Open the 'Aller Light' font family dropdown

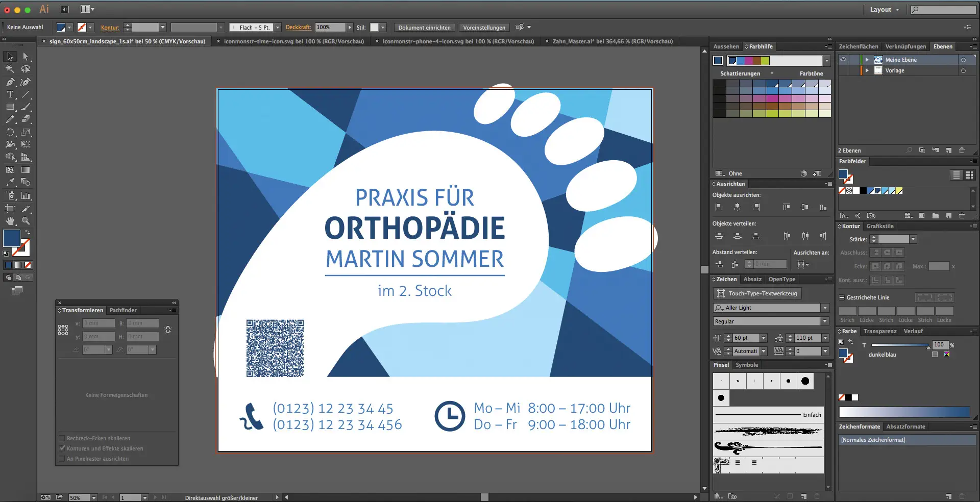(825, 308)
